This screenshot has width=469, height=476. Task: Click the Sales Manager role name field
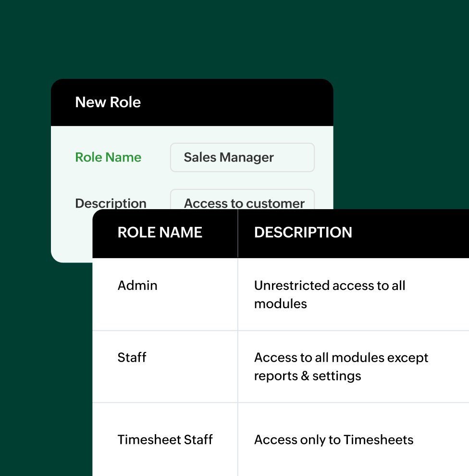pyautogui.click(x=242, y=157)
